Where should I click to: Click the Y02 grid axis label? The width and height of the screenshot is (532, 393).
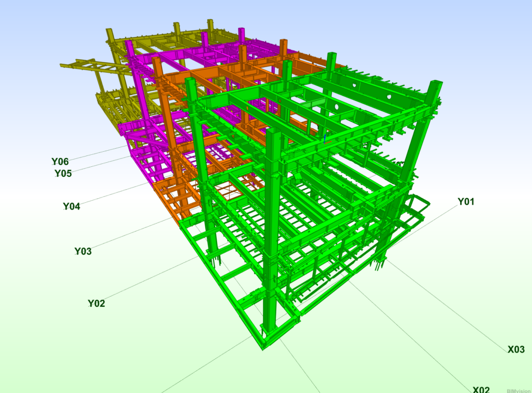(x=96, y=304)
